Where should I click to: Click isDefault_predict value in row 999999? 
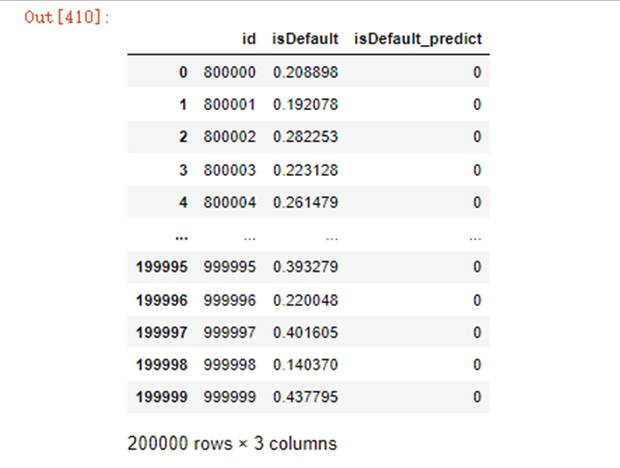click(x=477, y=397)
